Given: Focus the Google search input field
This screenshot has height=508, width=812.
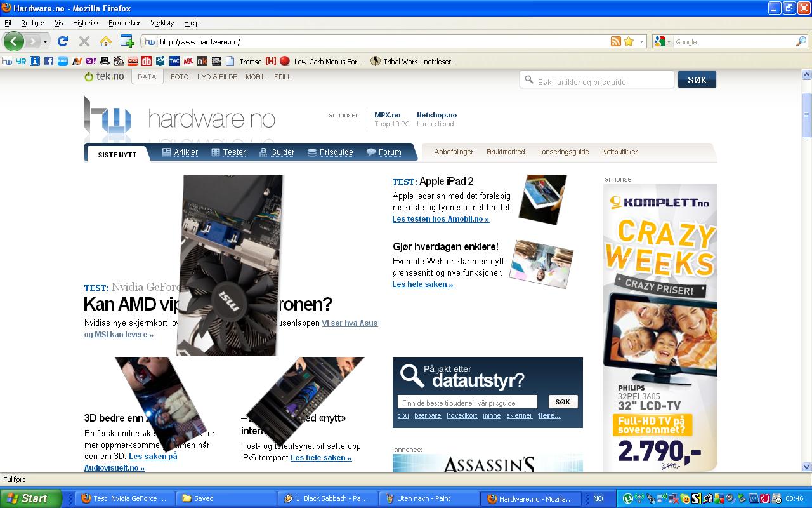Looking at the screenshot, I should [x=734, y=42].
